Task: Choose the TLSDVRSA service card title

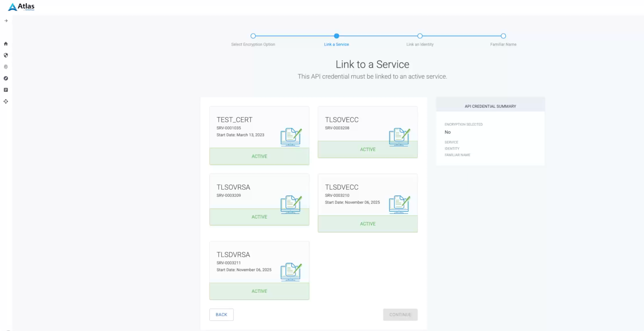Action: [x=233, y=255]
